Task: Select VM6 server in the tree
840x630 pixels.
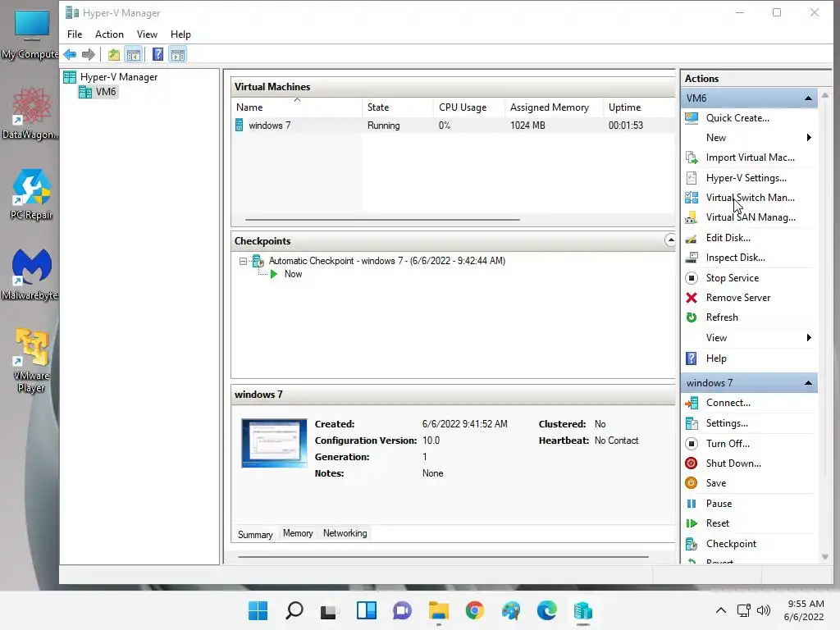Action: coord(106,92)
